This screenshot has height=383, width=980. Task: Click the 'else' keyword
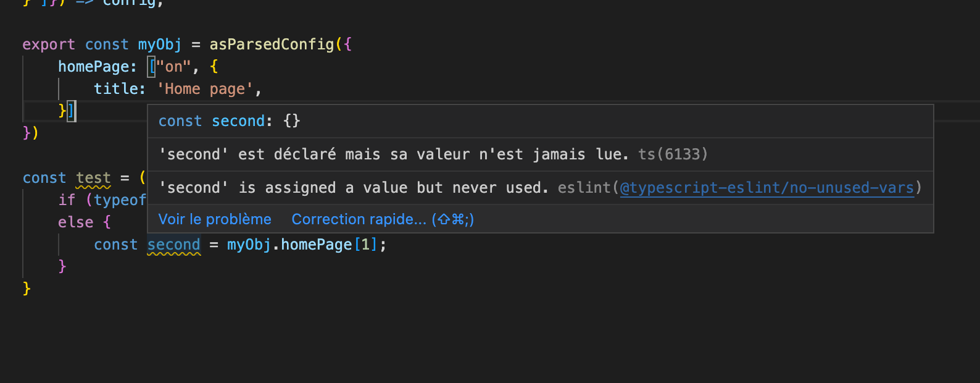coord(75,222)
